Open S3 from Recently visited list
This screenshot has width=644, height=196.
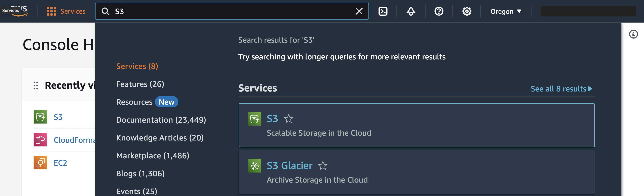pos(58,117)
